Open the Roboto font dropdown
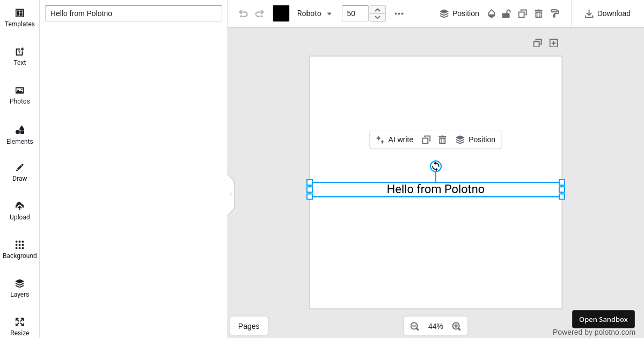 click(x=315, y=13)
